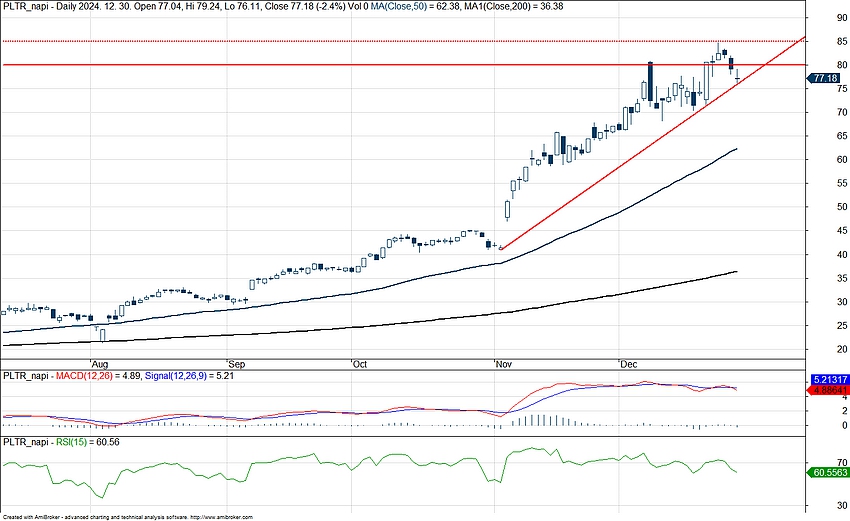This screenshot has height=521, width=850.
Task: Click the 20 price axis label
Action: (x=842, y=350)
